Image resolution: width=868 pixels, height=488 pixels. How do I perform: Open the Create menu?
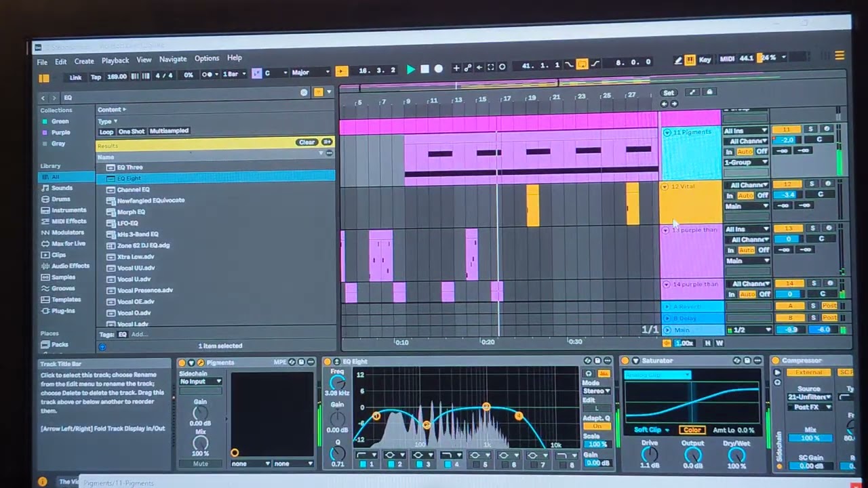point(84,61)
